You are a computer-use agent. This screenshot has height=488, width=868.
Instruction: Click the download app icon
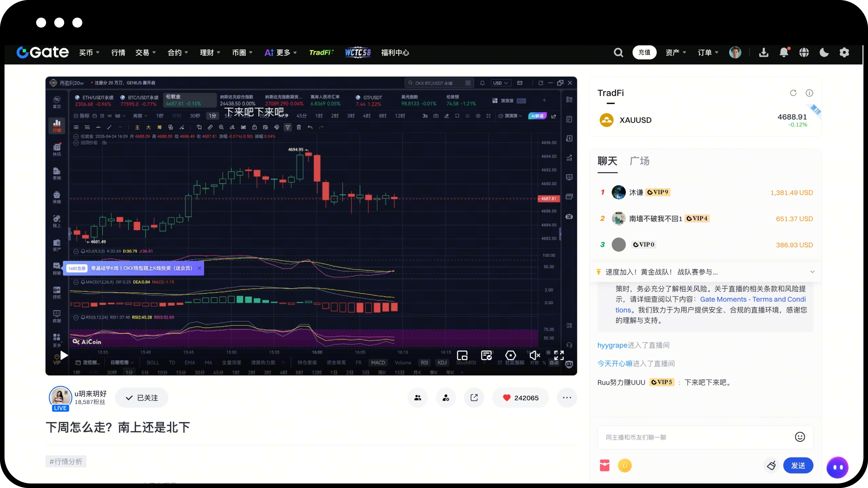point(764,53)
